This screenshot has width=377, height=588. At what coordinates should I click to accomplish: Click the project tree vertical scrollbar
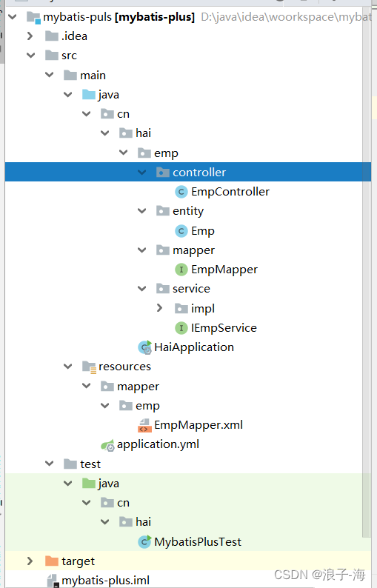(367, 274)
